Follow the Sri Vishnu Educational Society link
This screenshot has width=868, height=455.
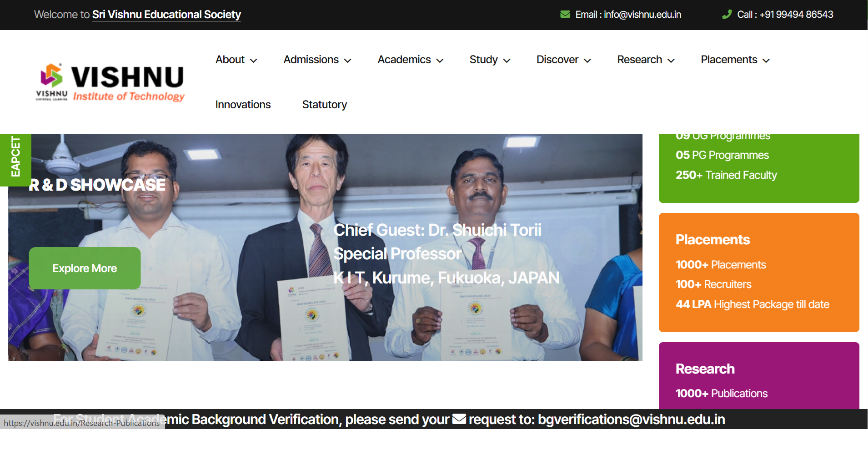166,15
